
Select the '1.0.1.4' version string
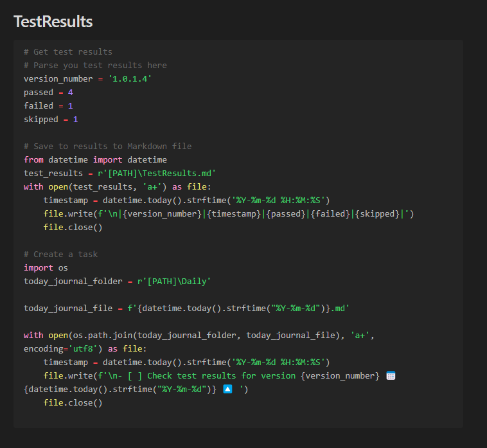click(x=130, y=78)
